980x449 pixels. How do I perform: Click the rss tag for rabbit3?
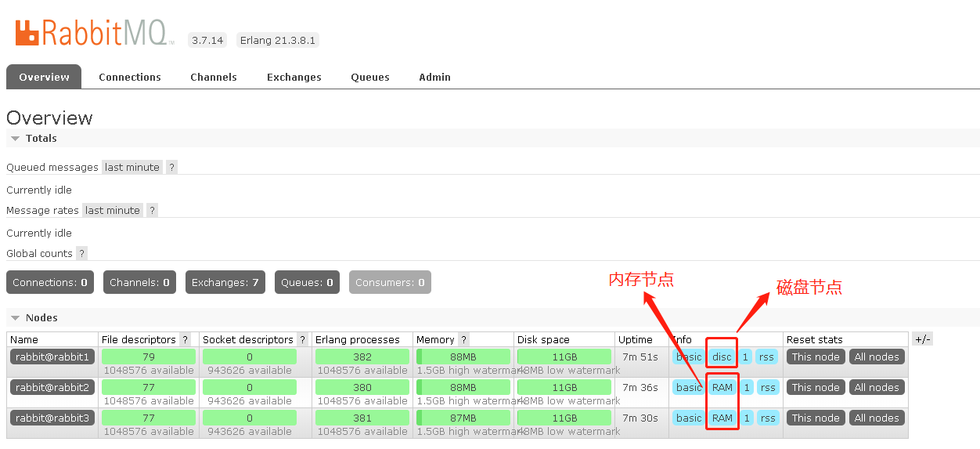(768, 418)
